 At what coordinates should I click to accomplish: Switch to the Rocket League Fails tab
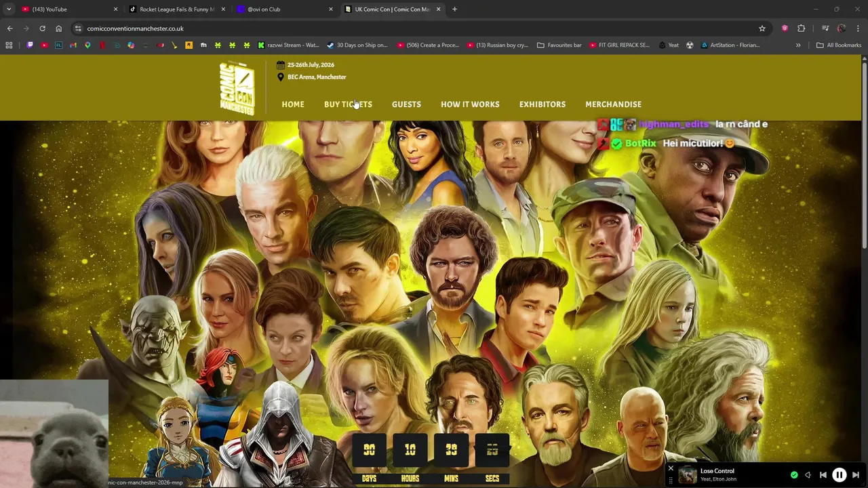tap(176, 9)
